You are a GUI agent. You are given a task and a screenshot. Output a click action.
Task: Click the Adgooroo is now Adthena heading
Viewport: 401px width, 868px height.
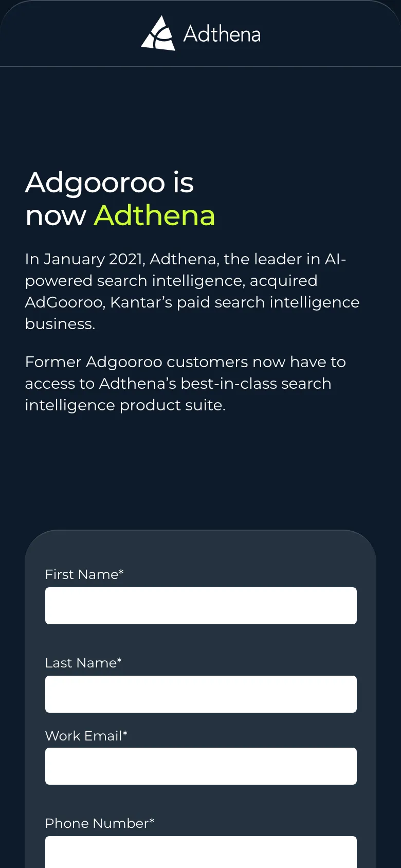click(120, 200)
